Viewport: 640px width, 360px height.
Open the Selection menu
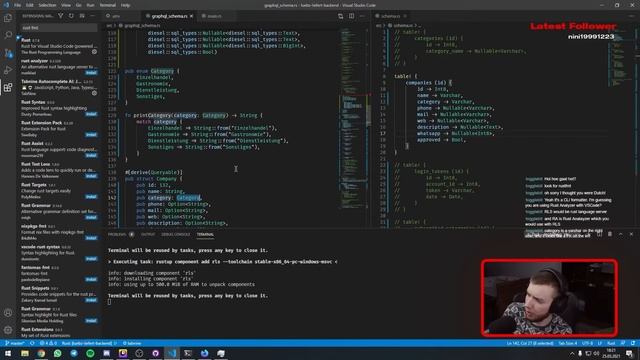[x=47, y=5]
